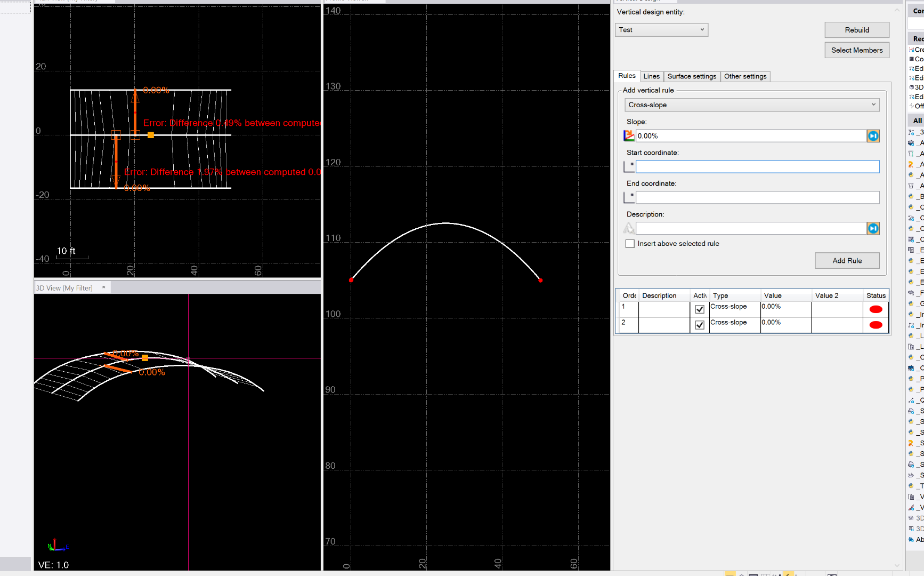Open the Cross-slope vertical rule dropdown
The height and width of the screenshot is (576, 924).
[x=874, y=105]
